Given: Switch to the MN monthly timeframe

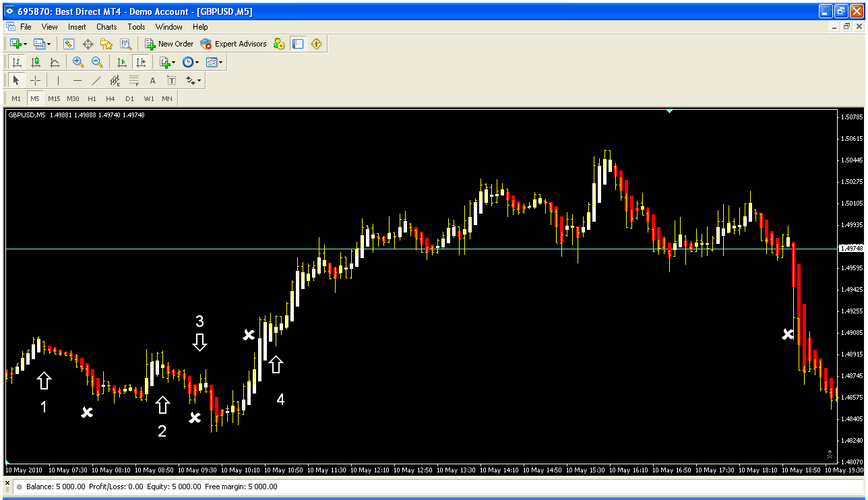Looking at the screenshot, I should [x=166, y=98].
